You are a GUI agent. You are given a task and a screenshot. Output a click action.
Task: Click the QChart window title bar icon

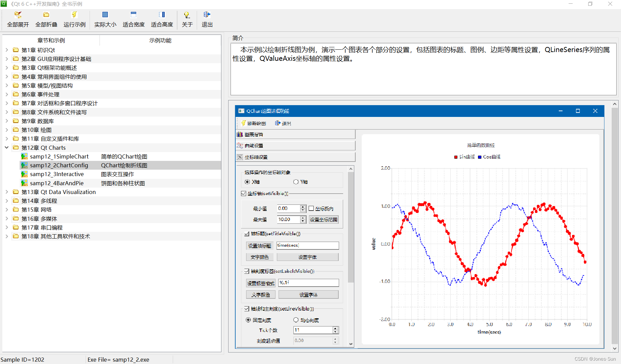pyautogui.click(x=241, y=111)
